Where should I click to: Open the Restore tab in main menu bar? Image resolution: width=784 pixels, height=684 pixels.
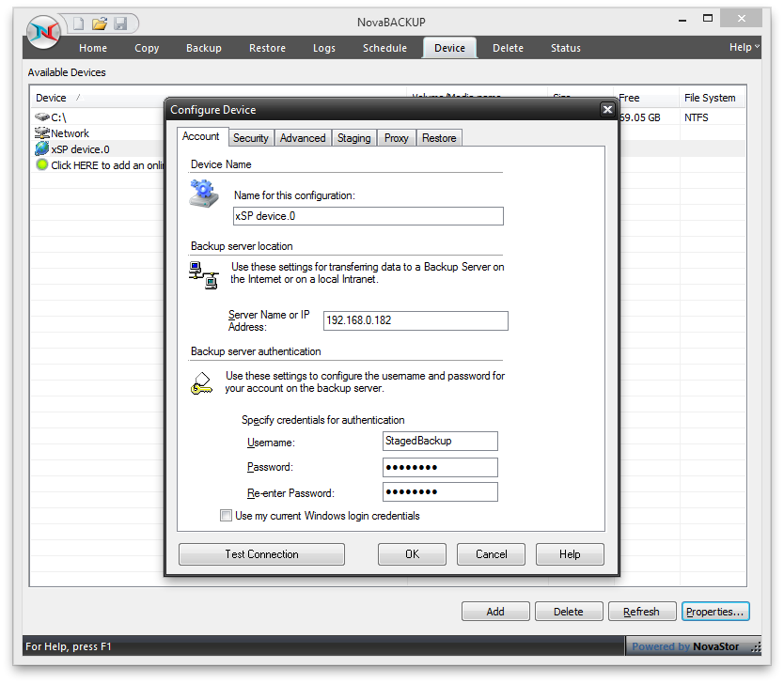click(x=268, y=48)
